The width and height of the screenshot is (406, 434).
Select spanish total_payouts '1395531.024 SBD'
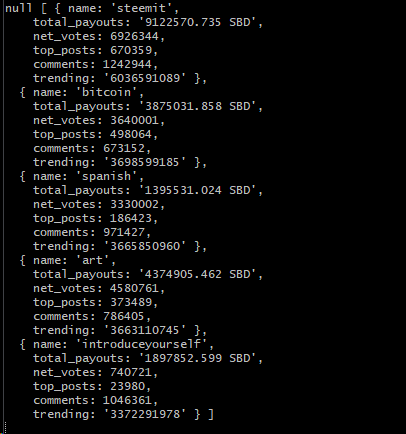[x=197, y=190]
